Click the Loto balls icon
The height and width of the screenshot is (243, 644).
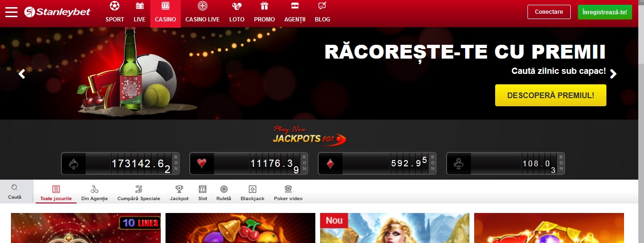pos(236,6)
